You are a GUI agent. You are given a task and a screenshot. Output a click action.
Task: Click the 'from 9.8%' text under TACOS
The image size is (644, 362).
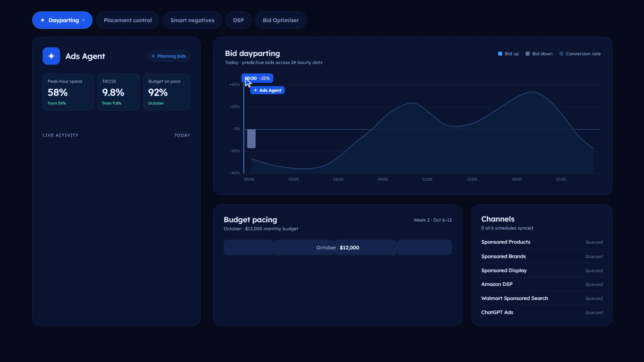click(x=112, y=103)
